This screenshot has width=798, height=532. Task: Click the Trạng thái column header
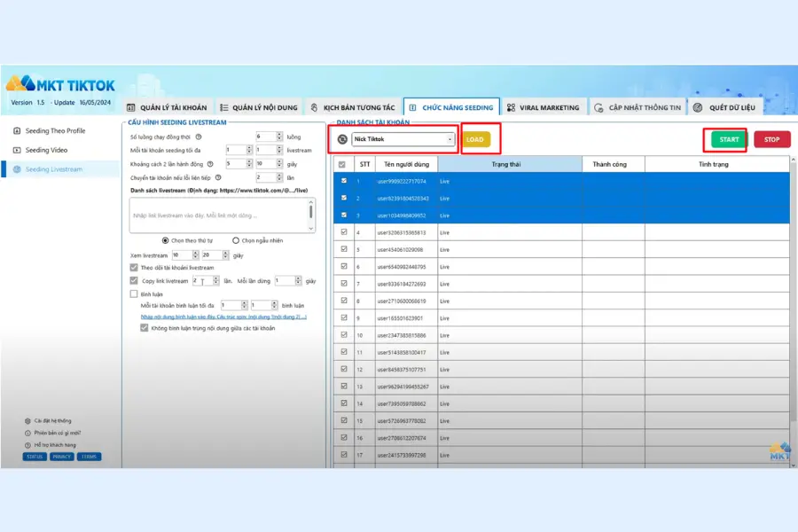click(510, 164)
